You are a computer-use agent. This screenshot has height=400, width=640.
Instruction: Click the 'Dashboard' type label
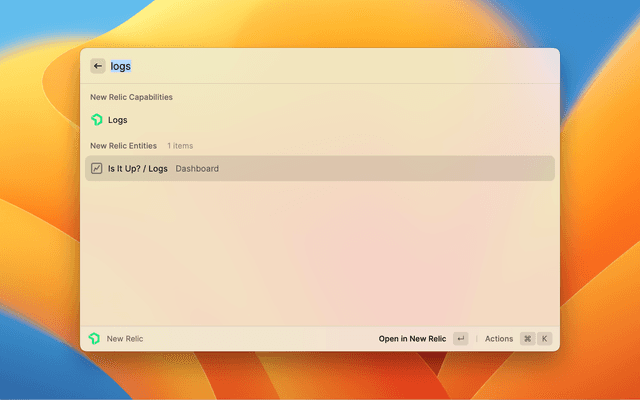(197, 169)
